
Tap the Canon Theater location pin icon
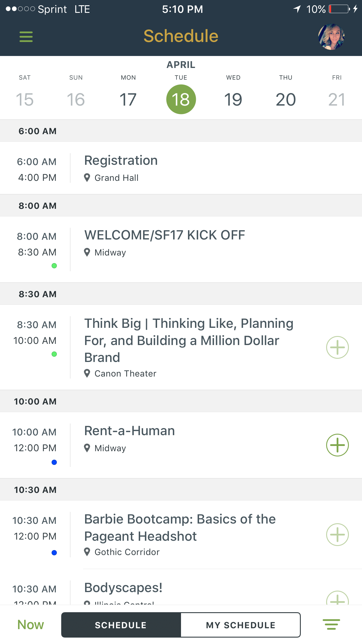coord(87,373)
